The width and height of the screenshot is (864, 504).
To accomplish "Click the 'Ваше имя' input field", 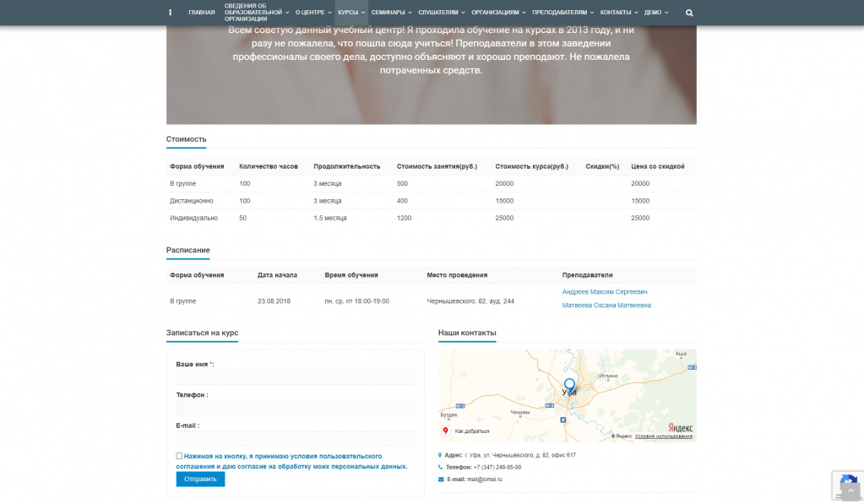I will coord(295,377).
